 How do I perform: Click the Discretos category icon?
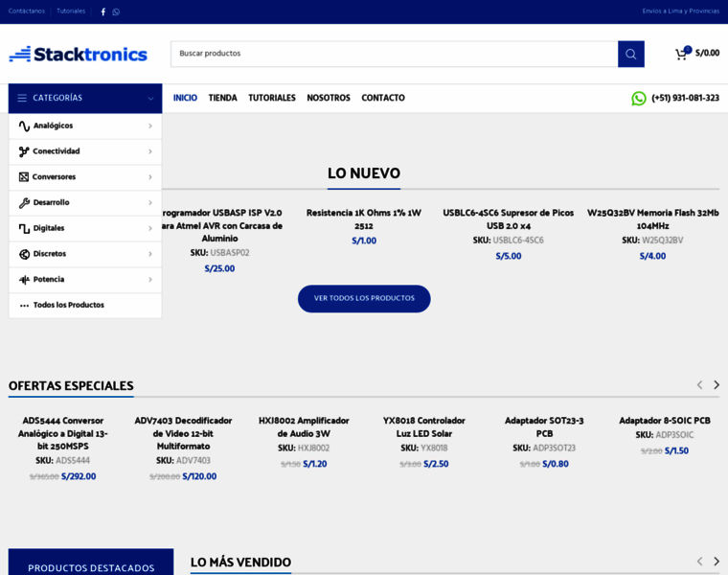point(24,254)
